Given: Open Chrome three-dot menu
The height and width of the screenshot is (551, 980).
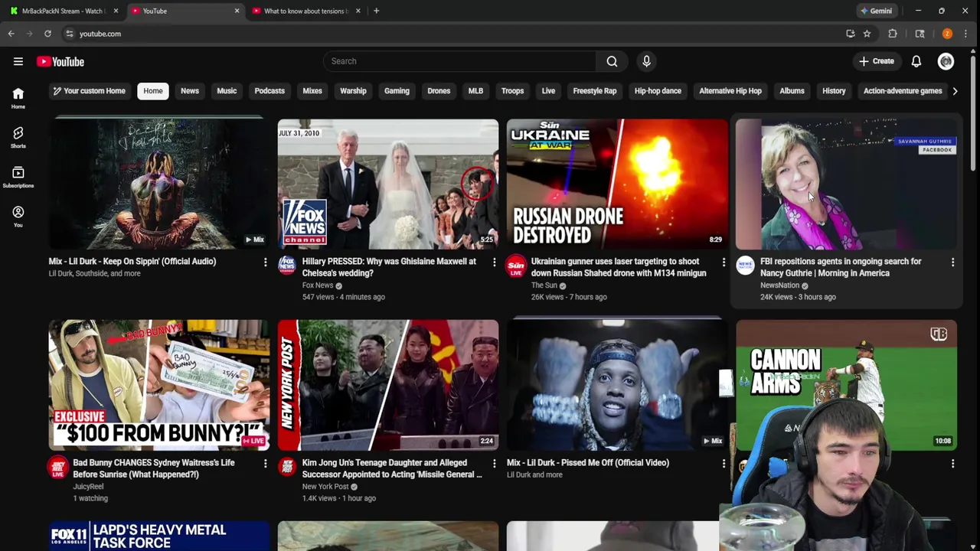Looking at the screenshot, I should pyautogui.click(x=966, y=34).
